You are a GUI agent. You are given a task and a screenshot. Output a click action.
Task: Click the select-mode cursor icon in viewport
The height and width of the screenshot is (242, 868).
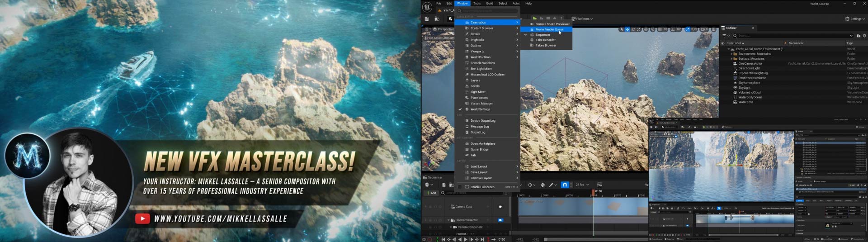[x=622, y=29]
